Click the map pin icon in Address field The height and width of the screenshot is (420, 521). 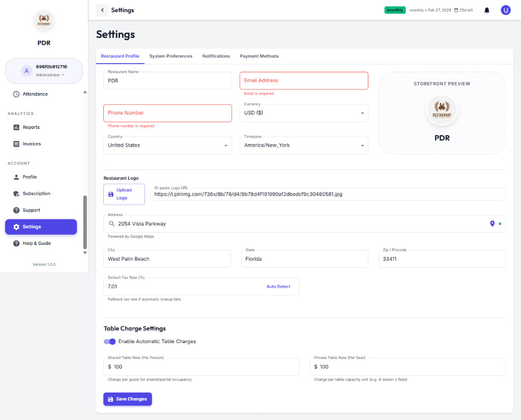coord(491,223)
